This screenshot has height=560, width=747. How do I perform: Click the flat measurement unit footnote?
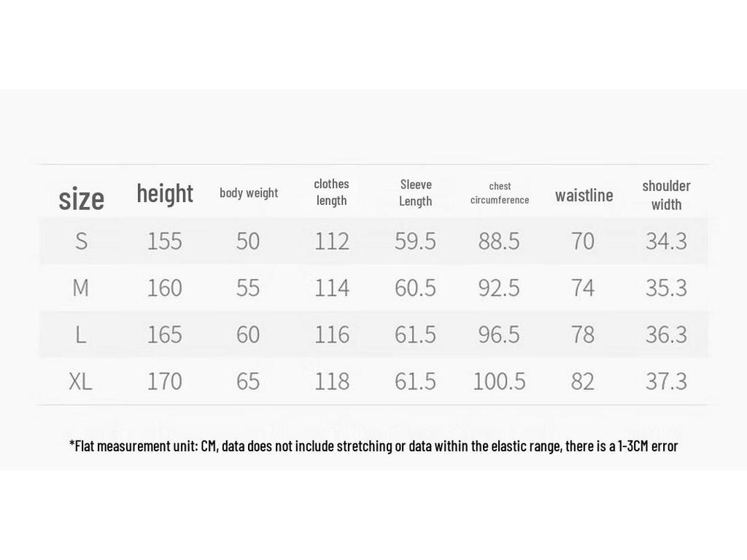(373, 446)
